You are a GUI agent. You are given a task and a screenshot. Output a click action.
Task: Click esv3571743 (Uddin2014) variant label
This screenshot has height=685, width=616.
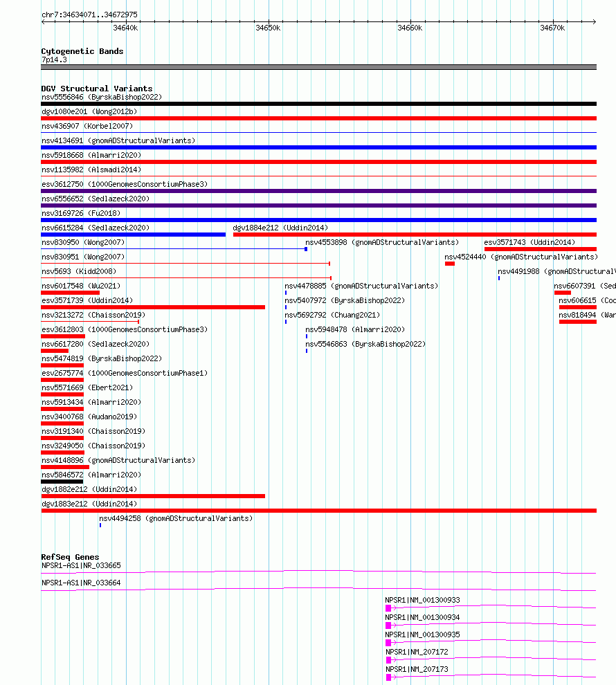[529, 242]
